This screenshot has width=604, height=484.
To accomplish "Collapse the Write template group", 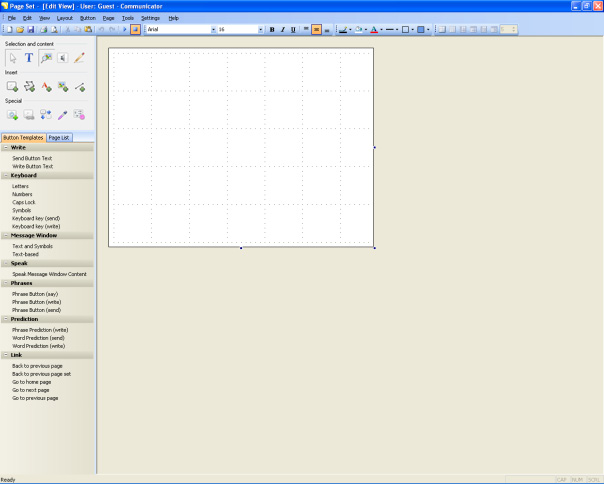I will (x=6, y=148).
